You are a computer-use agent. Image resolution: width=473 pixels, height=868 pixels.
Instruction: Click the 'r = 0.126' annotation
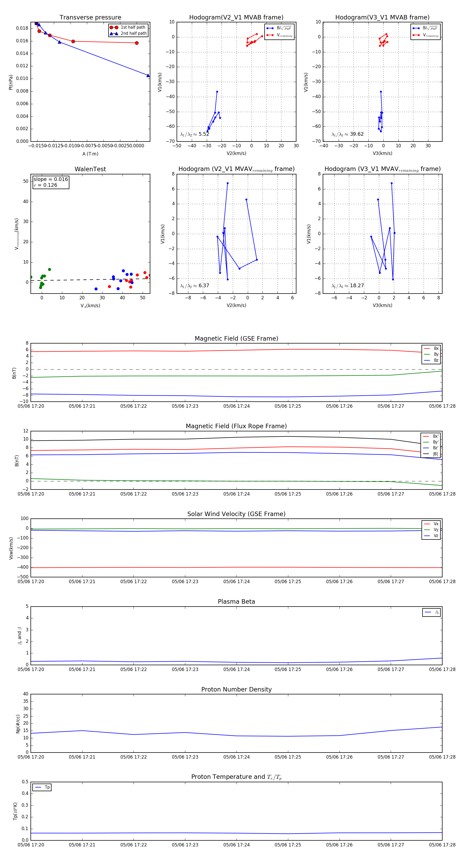click(x=45, y=185)
